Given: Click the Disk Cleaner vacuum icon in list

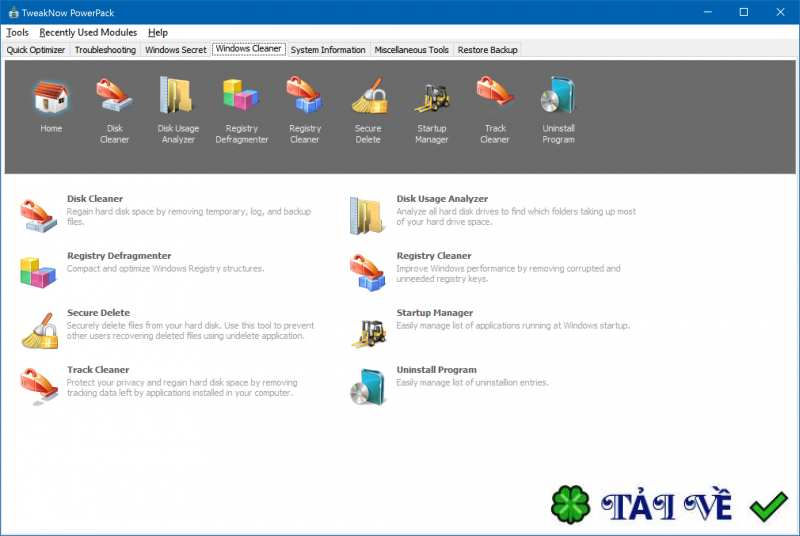Looking at the screenshot, I should [38, 216].
